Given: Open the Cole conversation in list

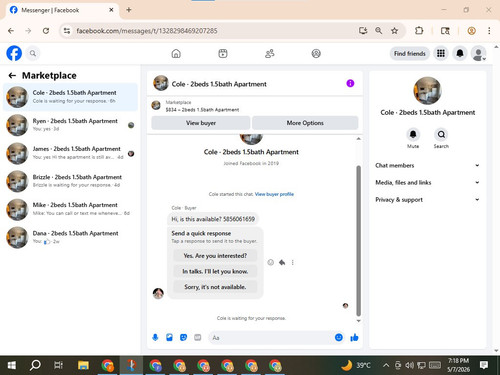Looking at the screenshot, I should (x=70, y=97).
